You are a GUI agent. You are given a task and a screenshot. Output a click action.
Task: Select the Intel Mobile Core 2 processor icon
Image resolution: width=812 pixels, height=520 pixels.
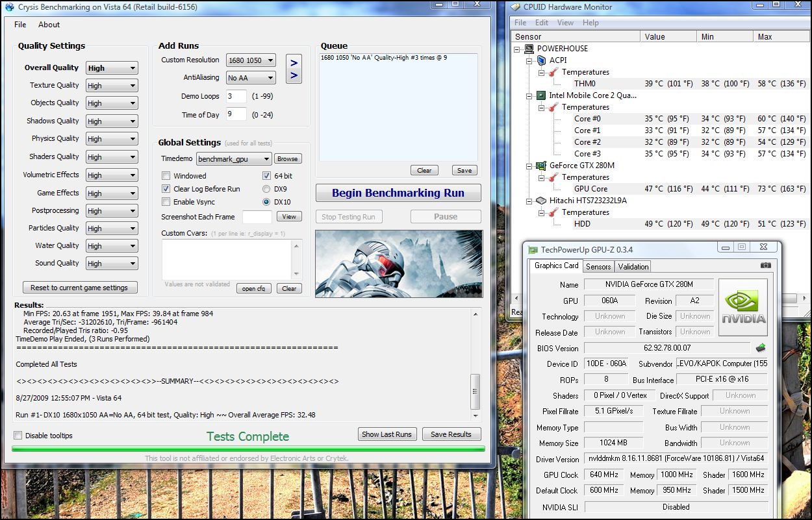click(541, 95)
